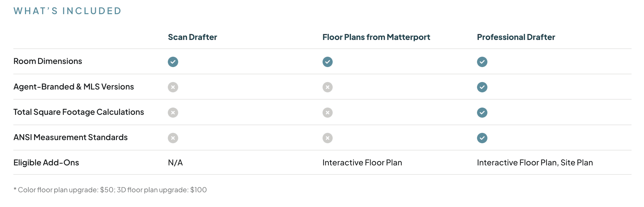644x207 pixels.
Task: Click Room Dimensions checkmark under Professional Drafter
Action: coord(482,62)
